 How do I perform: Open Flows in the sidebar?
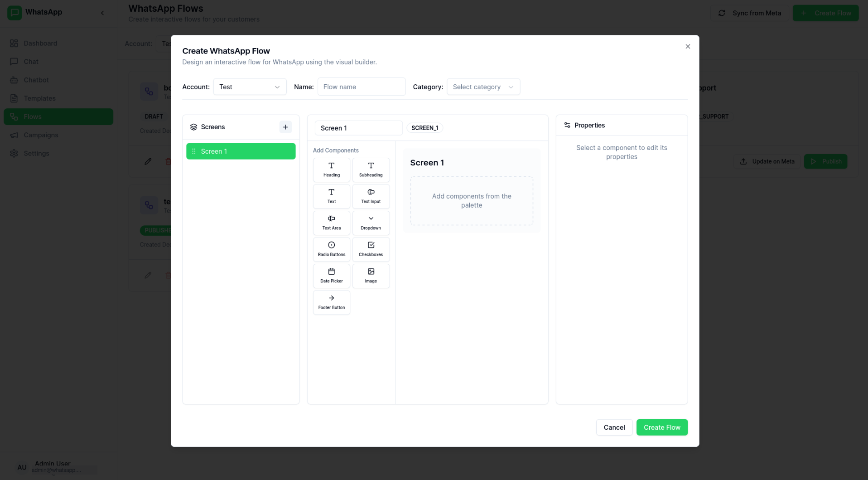58,116
